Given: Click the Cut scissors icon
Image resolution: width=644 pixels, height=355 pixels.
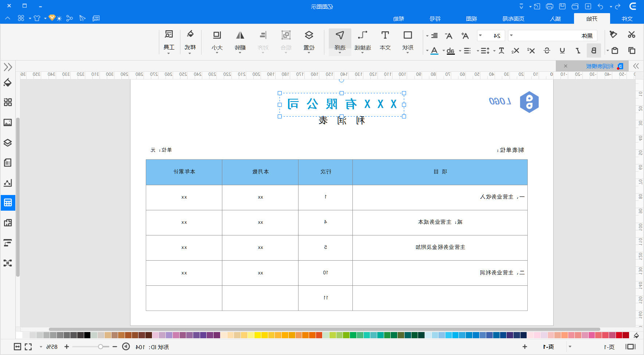Looking at the screenshot, I should point(632,35).
